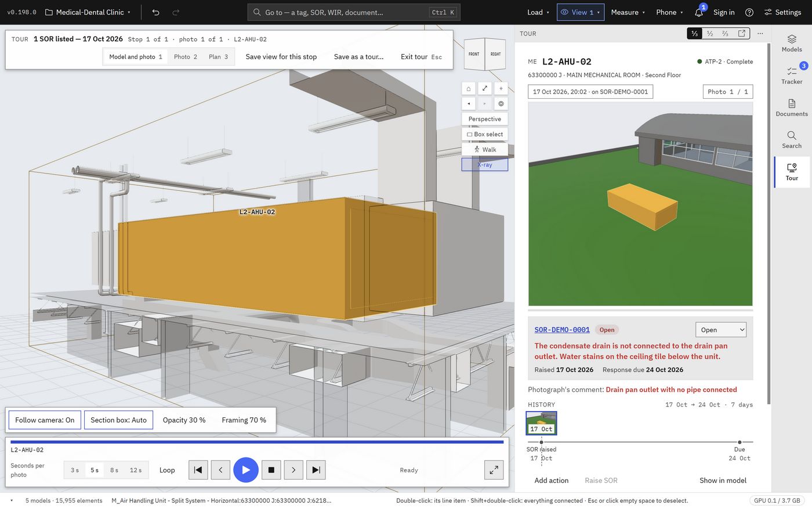Viewport: 812px width, 508px height.
Task: Open the SOR-DEMO-0001 link
Action: pyautogui.click(x=562, y=330)
